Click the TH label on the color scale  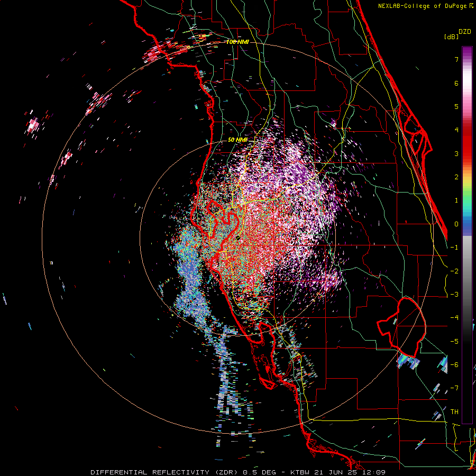click(x=454, y=412)
